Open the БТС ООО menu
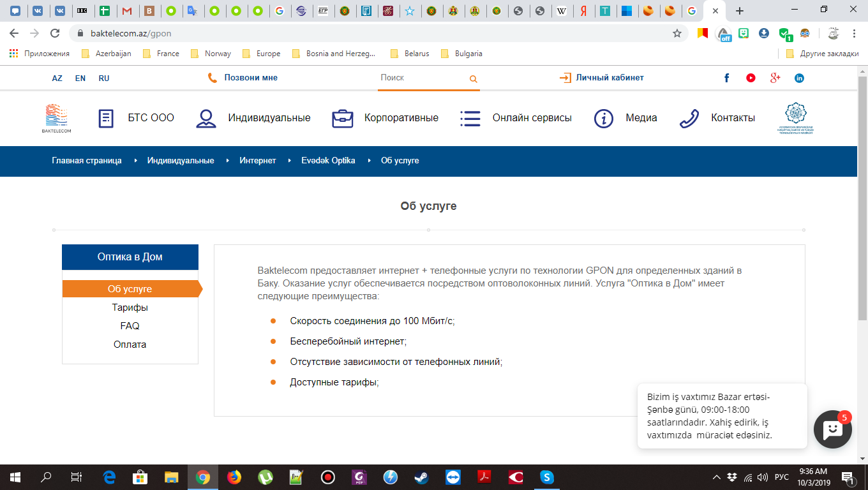Image resolution: width=868 pixels, height=490 pixels. pyautogui.click(x=136, y=118)
